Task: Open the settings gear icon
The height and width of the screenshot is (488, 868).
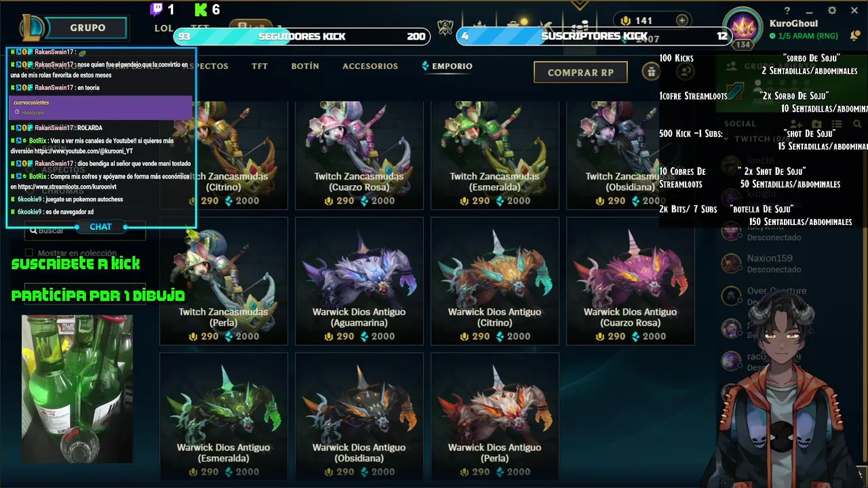Action: pyautogui.click(x=832, y=10)
